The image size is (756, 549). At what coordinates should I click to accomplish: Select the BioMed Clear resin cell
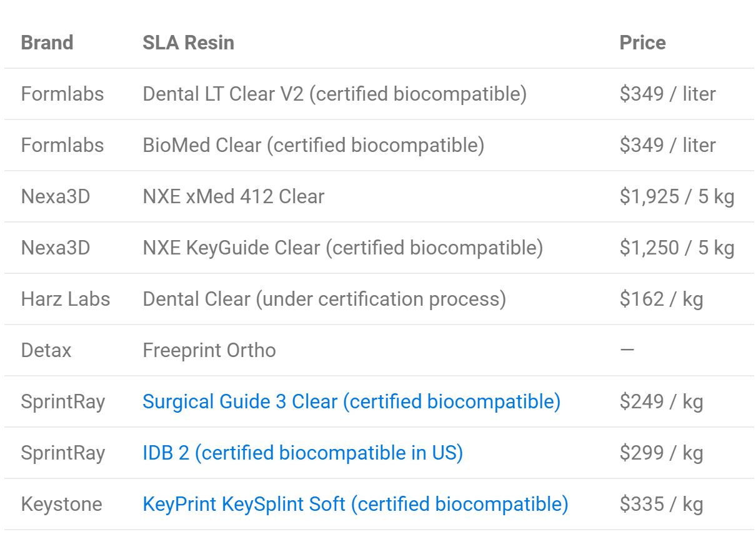pyautogui.click(x=314, y=145)
